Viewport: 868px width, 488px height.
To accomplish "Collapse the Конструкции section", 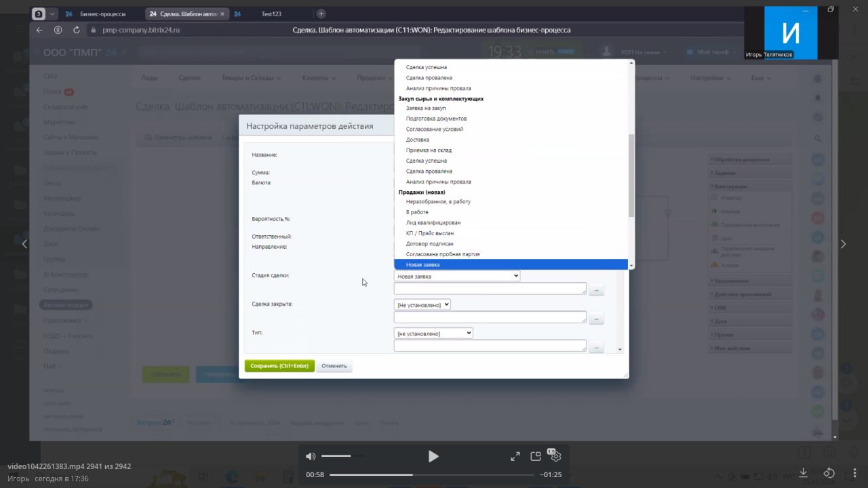I will tap(749, 186).
